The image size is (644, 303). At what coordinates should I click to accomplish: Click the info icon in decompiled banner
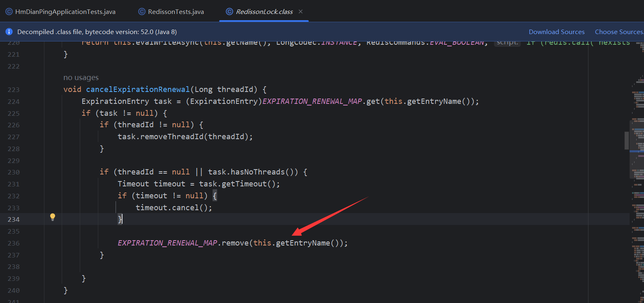(9, 32)
